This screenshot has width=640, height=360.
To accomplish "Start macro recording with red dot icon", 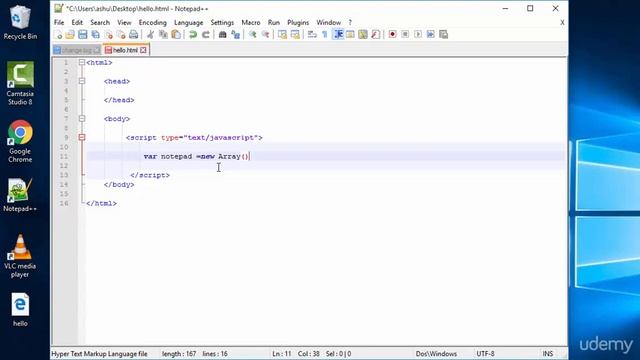I will pos(393,35).
